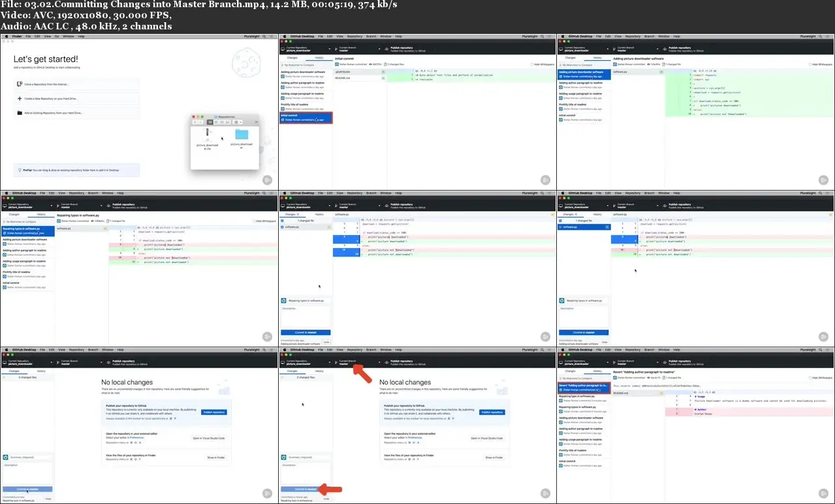Image resolution: width=835 pixels, height=504 pixels.
Task: Select picture_downloader.zip file in the Finder Repositories window
Action: pos(208,139)
